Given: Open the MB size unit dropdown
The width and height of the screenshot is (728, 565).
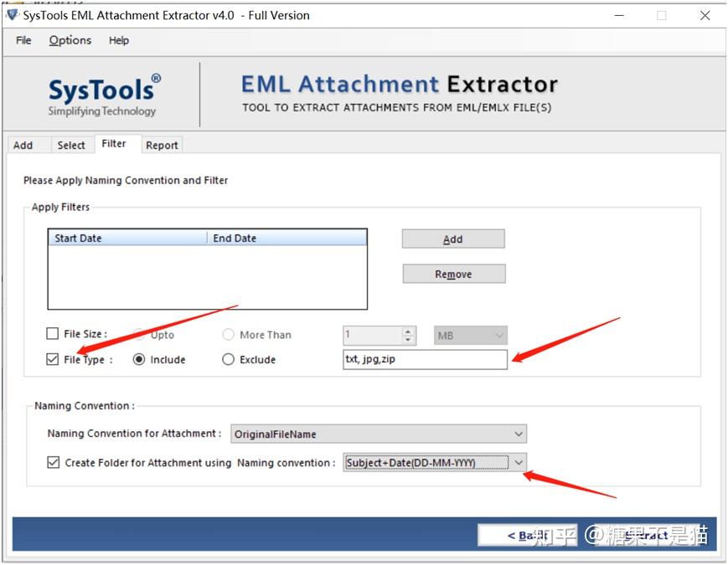Looking at the screenshot, I should pyautogui.click(x=469, y=335).
